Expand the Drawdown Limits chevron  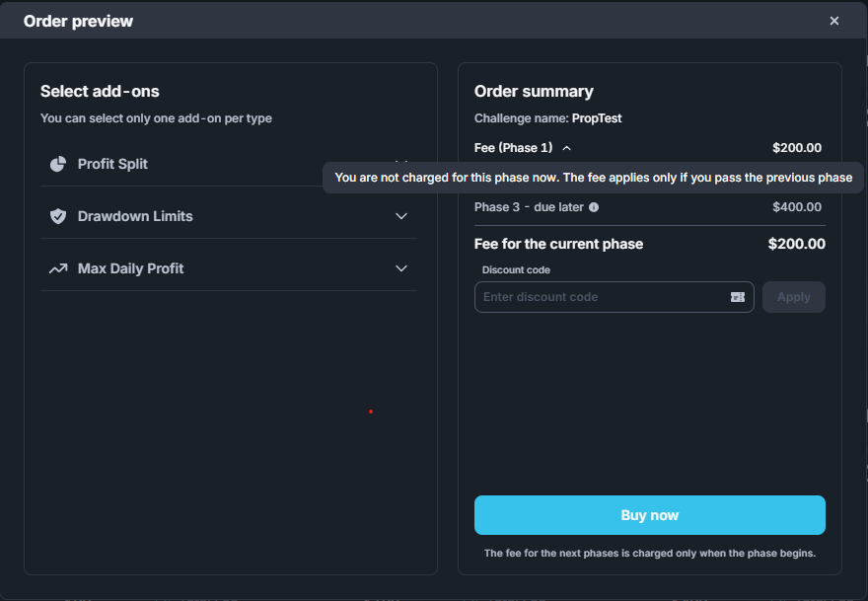point(401,216)
